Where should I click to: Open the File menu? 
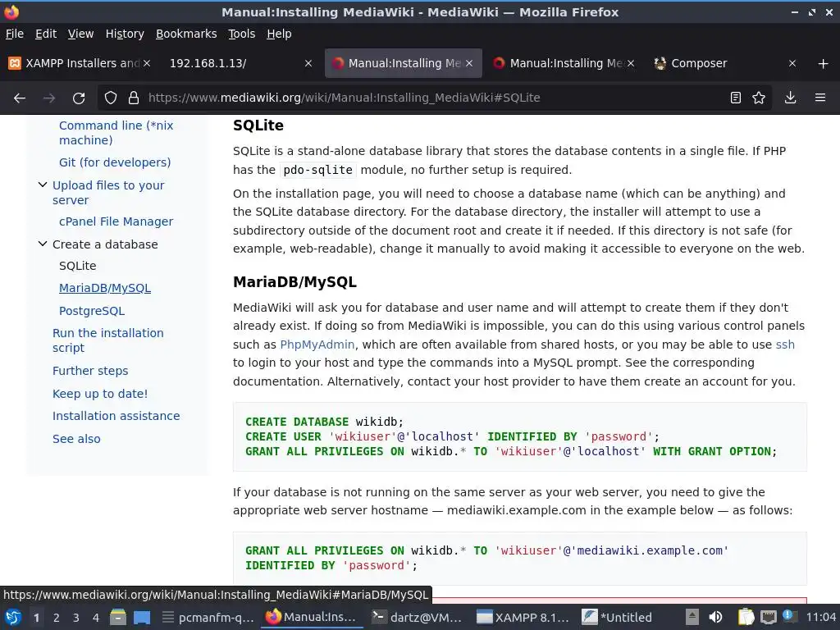15,34
